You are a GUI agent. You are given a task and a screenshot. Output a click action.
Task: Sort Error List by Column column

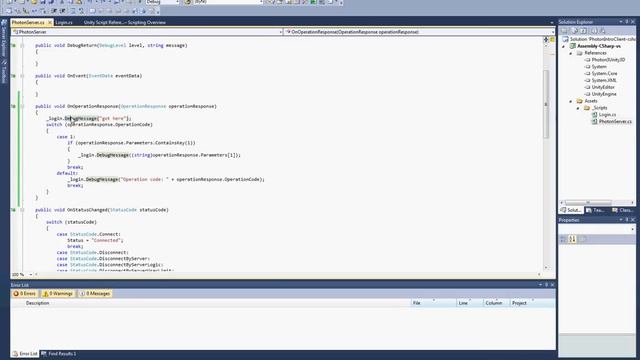[496, 303]
